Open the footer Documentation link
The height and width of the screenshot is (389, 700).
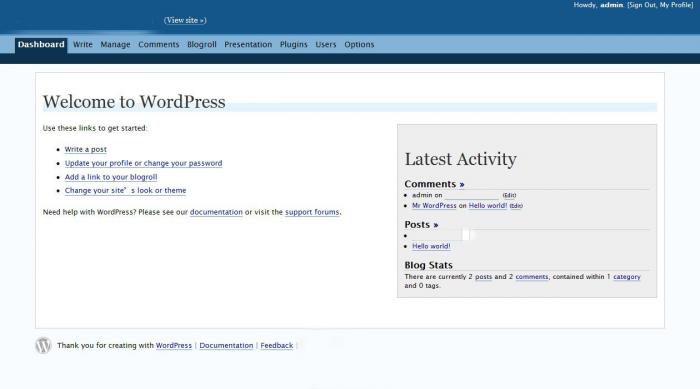(x=226, y=345)
